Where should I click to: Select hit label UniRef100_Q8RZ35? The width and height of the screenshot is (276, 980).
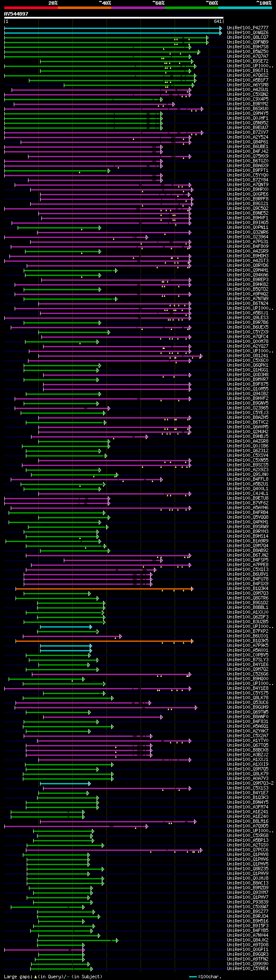(248, 869)
